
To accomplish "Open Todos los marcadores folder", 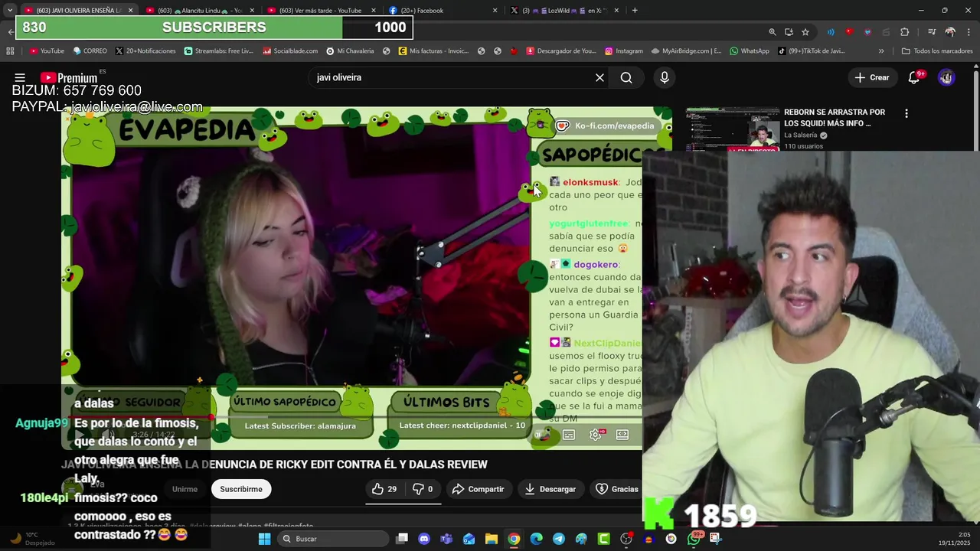I will 936,51.
